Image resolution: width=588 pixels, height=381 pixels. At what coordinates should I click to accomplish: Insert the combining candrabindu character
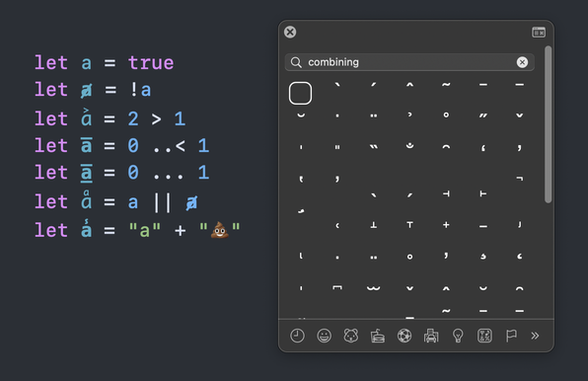pyautogui.click(x=409, y=145)
